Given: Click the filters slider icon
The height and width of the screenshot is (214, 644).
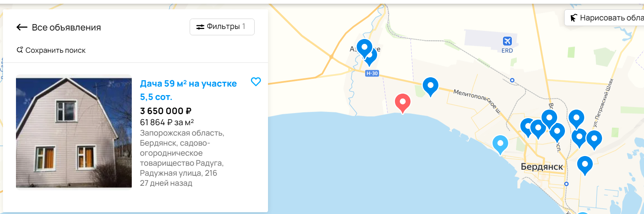Looking at the screenshot, I should (200, 27).
